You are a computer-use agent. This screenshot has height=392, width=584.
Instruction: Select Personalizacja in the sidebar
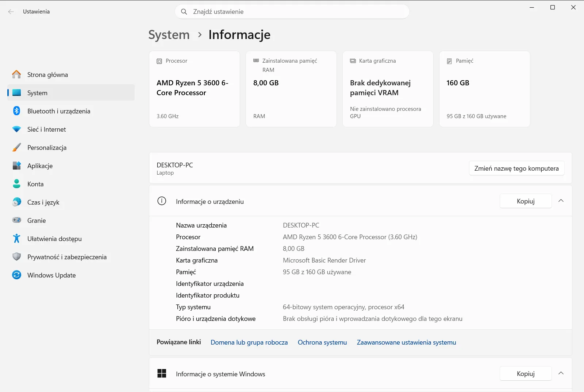71,147
